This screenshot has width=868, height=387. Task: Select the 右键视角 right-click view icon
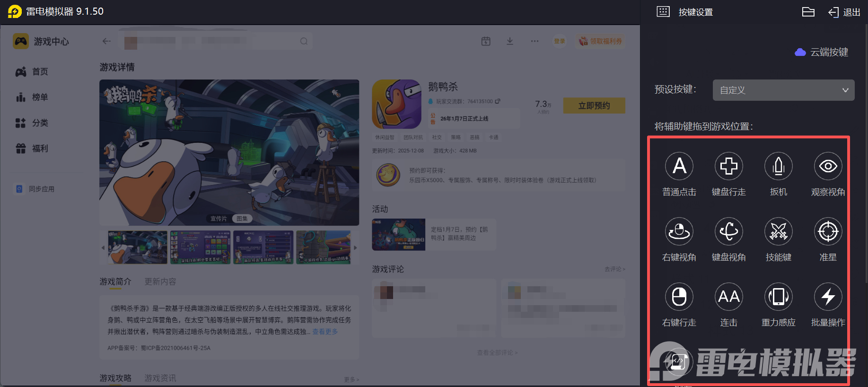679,231
